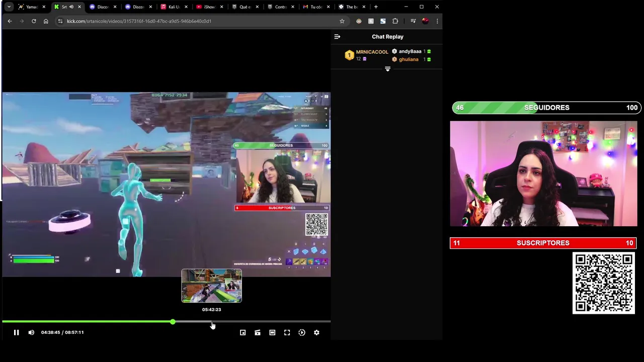Click the green seek bar handle
Screen dimensions: 644x362
[x=173, y=321]
